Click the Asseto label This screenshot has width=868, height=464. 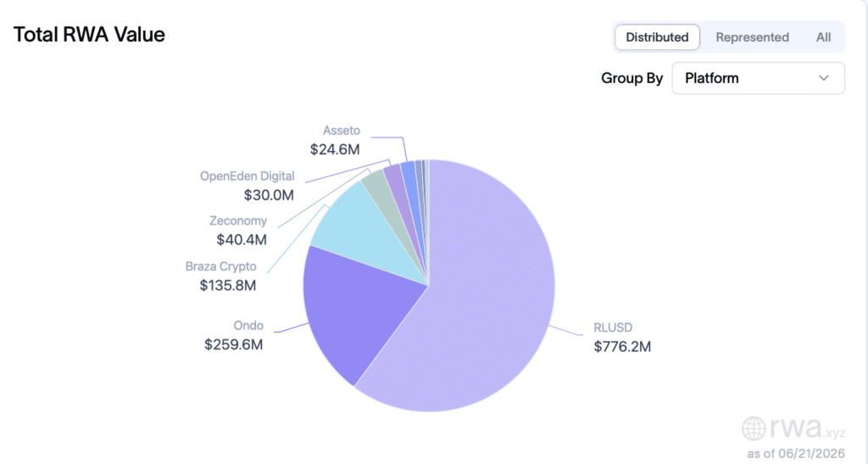[342, 131]
